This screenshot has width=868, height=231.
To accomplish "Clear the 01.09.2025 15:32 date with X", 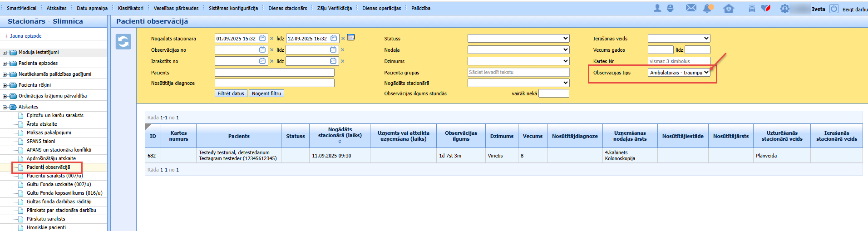I will coord(272,39).
